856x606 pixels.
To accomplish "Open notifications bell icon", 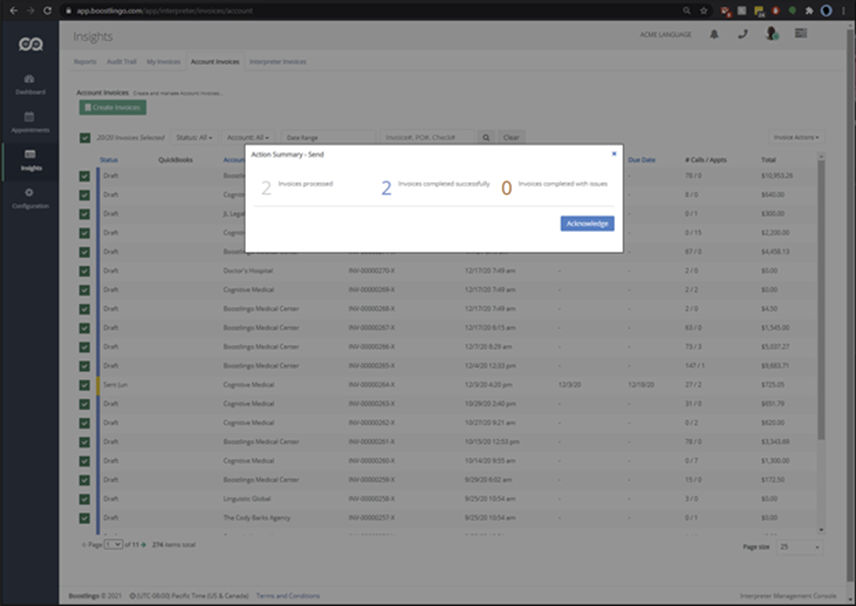I will 714,34.
